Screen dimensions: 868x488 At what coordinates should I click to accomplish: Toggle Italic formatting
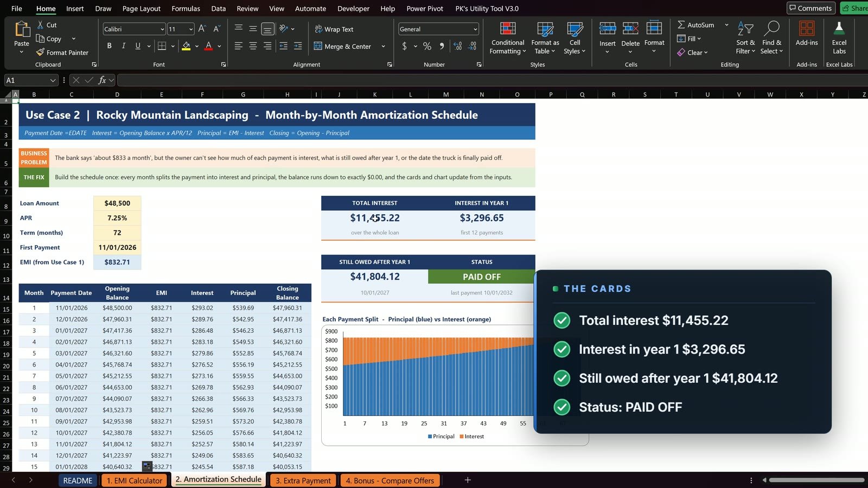[123, 46]
